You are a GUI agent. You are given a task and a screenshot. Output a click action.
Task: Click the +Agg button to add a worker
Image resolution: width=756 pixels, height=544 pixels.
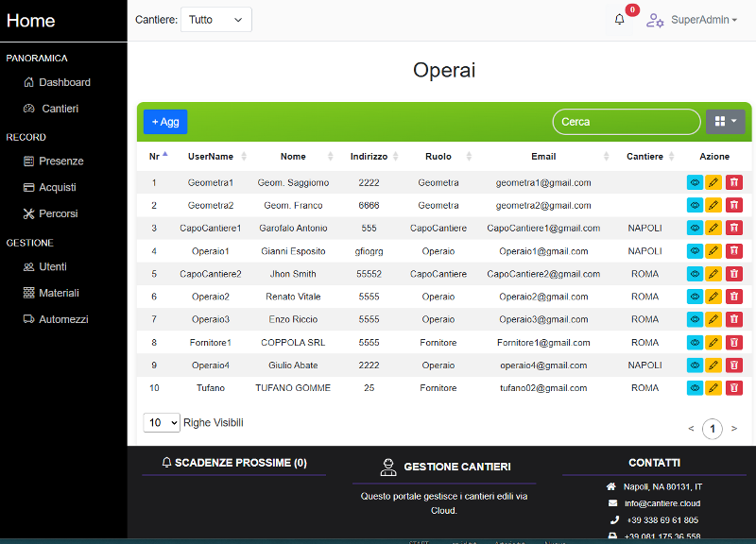pyautogui.click(x=164, y=121)
